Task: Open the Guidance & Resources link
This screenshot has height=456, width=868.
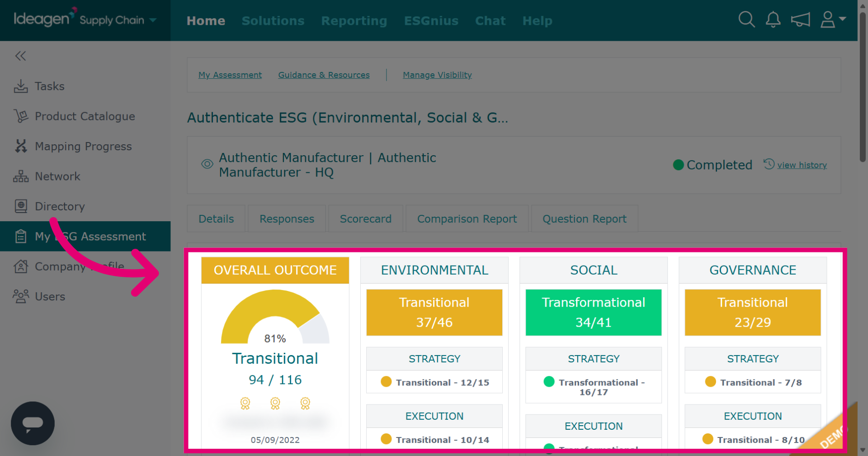Action: 324,75
